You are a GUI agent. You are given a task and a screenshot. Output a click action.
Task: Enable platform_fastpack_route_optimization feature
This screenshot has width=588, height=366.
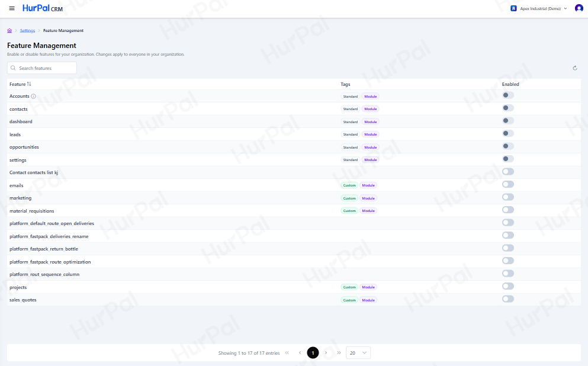point(508,261)
